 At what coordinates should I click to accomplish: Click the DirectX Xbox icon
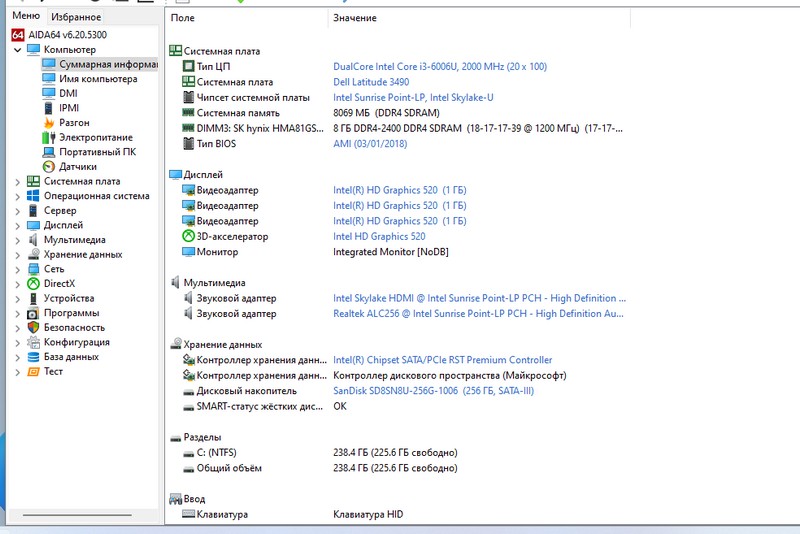point(33,284)
